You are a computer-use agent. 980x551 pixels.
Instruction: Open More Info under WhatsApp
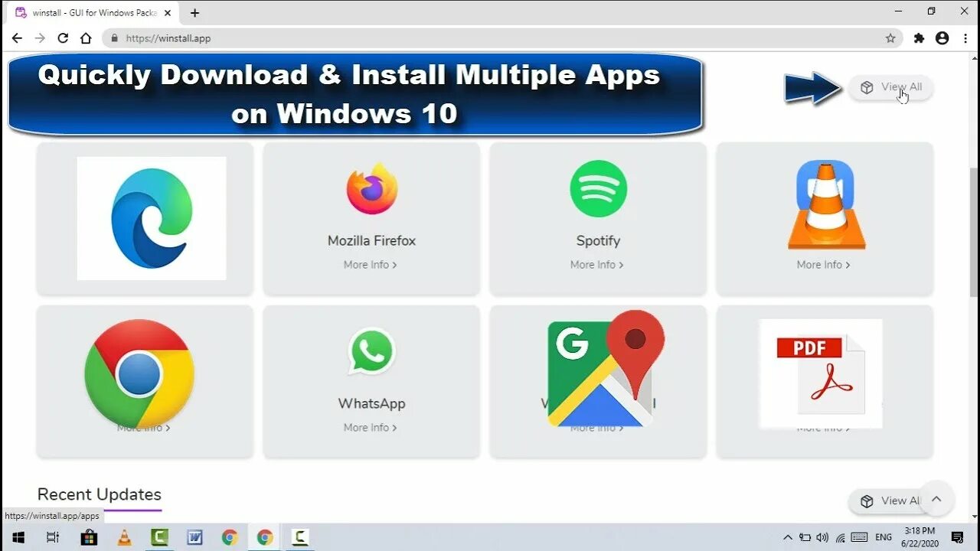[371, 428]
